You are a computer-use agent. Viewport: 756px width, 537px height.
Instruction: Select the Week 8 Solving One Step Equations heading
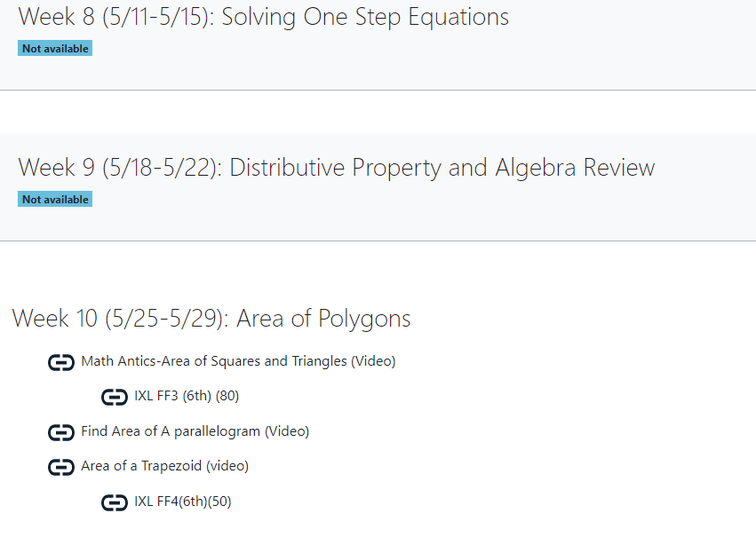pos(264,17)
